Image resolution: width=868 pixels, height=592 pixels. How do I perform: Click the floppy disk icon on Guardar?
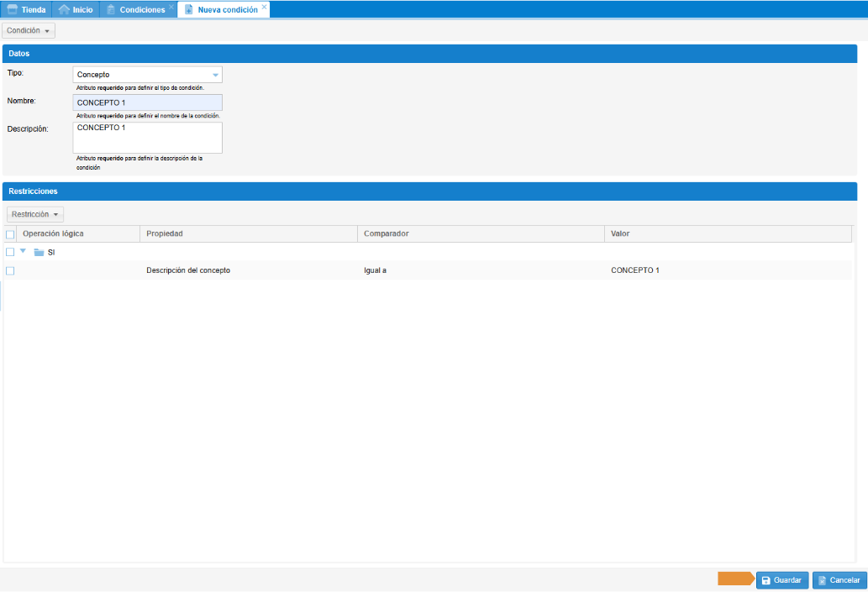click(765, 580)
